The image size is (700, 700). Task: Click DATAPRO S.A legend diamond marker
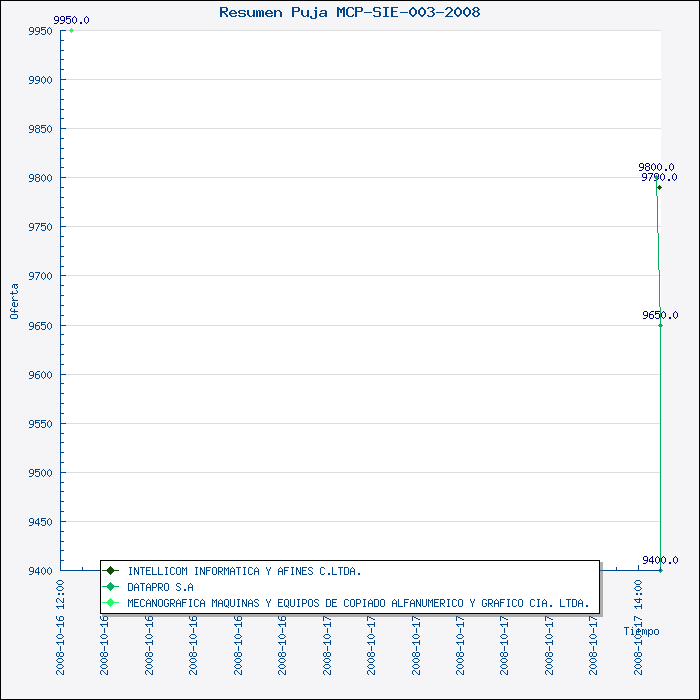point(110,587)
